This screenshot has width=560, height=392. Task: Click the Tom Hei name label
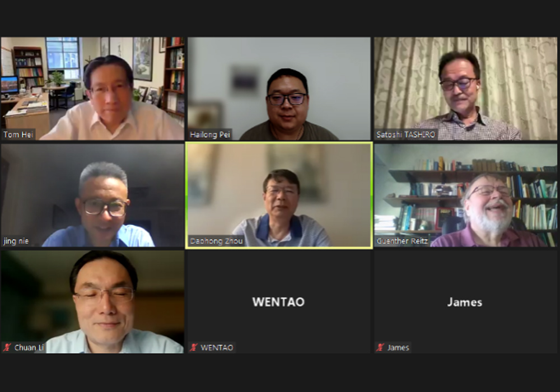pos(18,134)
